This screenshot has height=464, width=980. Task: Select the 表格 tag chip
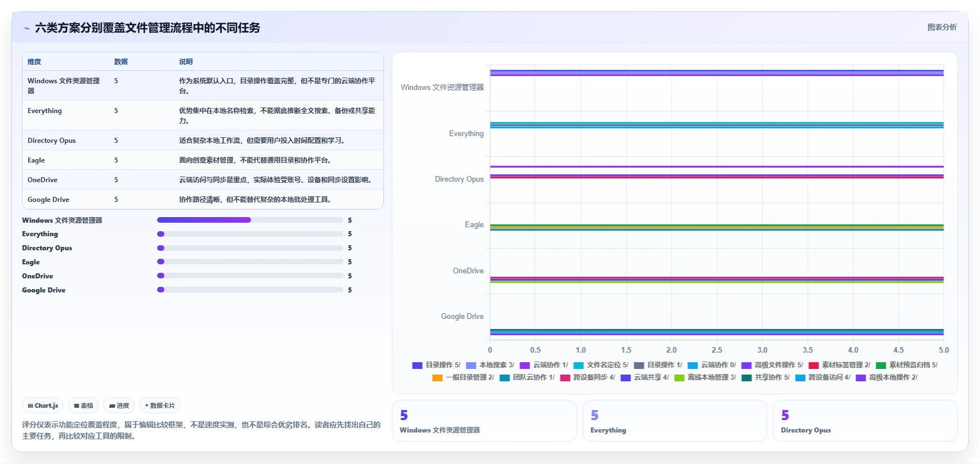(x=83, y=406)
